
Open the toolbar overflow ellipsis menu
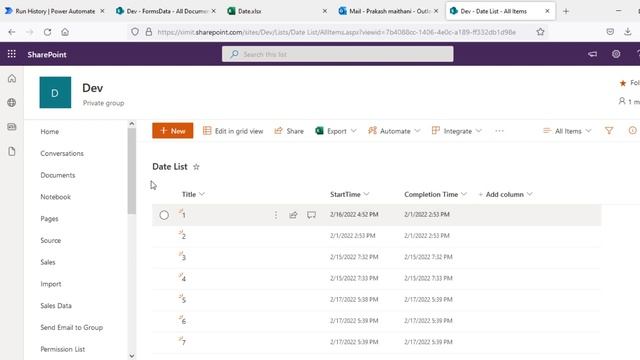499,131
